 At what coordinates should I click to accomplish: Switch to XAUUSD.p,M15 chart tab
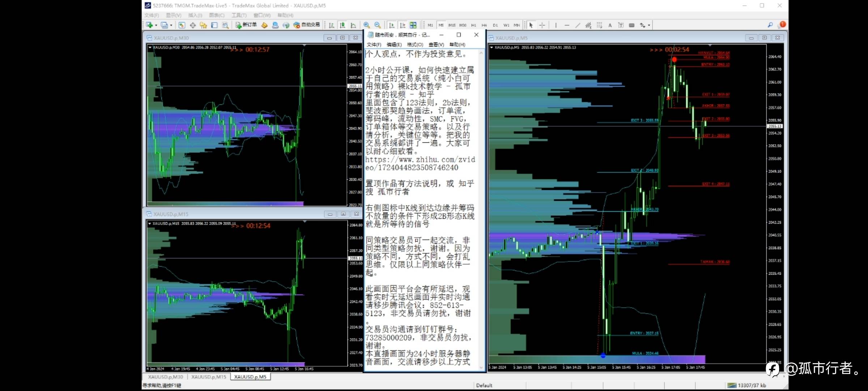(209, 377)
